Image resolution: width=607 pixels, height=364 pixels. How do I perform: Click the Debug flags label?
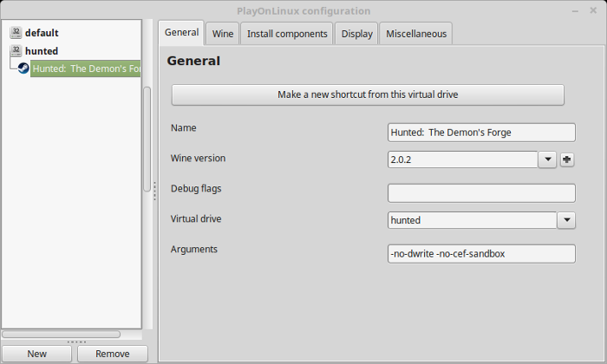tap(196, 189)
